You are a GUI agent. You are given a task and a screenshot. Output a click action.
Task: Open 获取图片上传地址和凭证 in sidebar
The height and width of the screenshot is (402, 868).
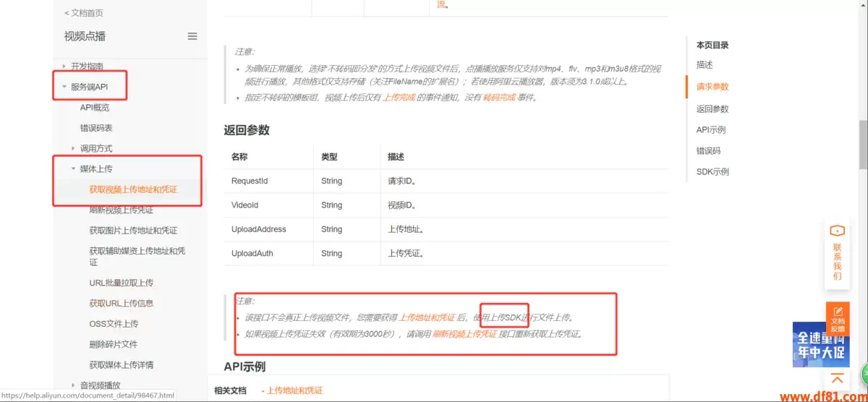click(133, 231)
